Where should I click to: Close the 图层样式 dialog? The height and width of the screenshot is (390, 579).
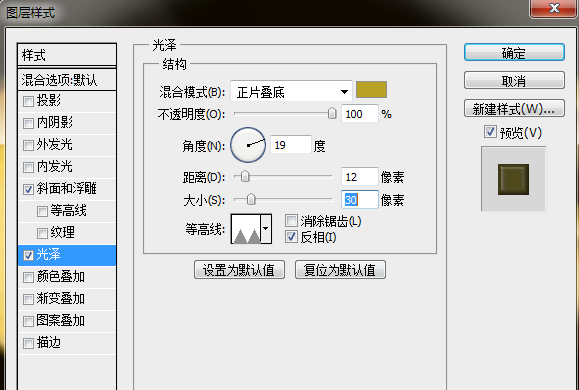click(x=554, y=8)
